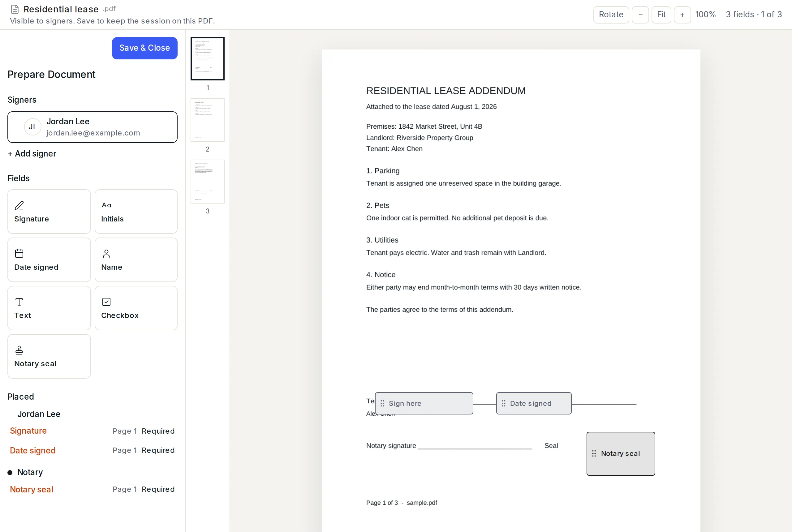This screenshot has height=532, width=792.
Task: Click Notary seal in the Placed list
Action: pos(32,490)
